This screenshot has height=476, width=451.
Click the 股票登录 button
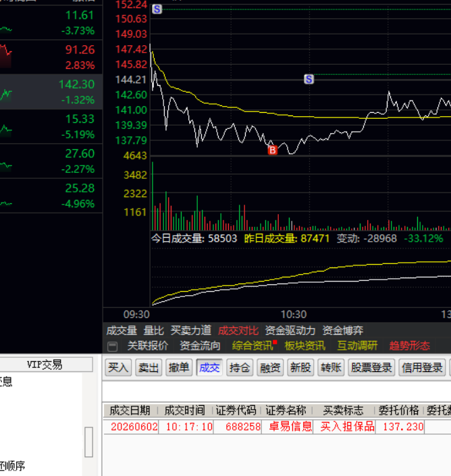(371, 367)
